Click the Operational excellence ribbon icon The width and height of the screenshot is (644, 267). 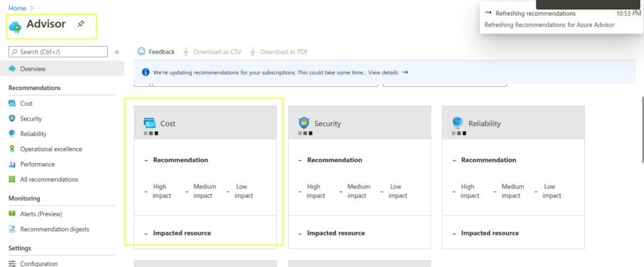tap(12, 149)
